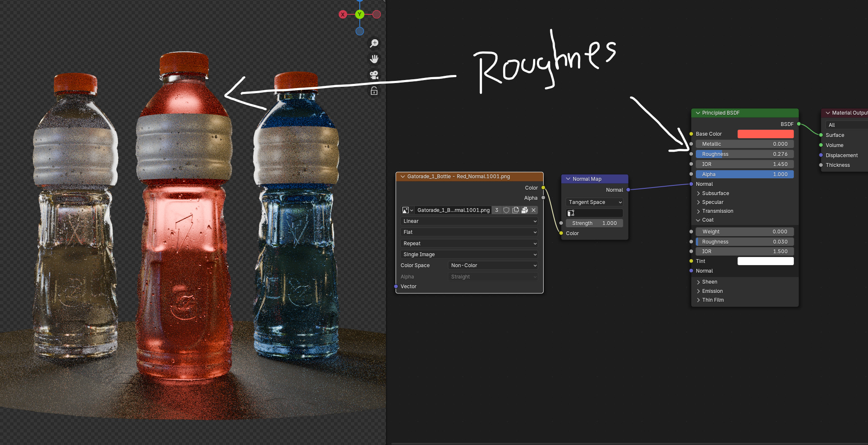
Task: Click the Volume input socket on Material Output
Action: [821, 145]
